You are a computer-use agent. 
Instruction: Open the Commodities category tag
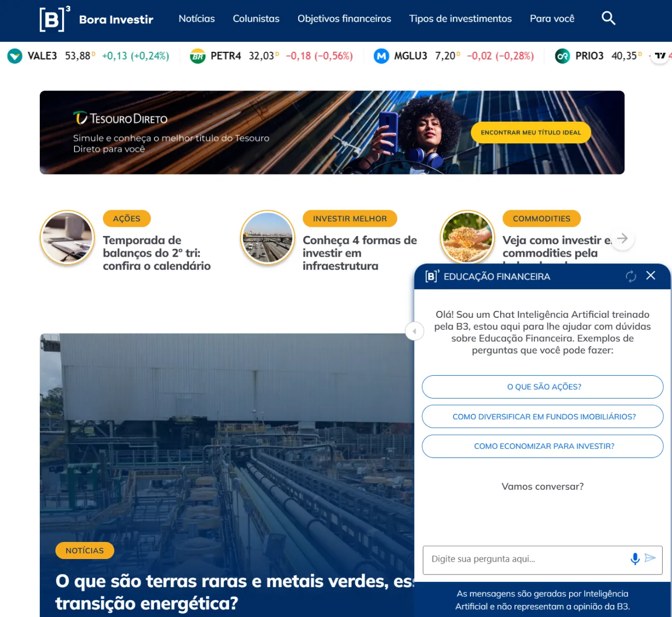coord(542,218)
